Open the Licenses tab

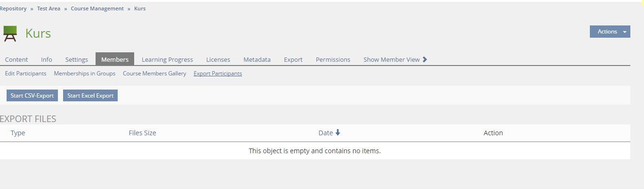[x=218, y=59]
